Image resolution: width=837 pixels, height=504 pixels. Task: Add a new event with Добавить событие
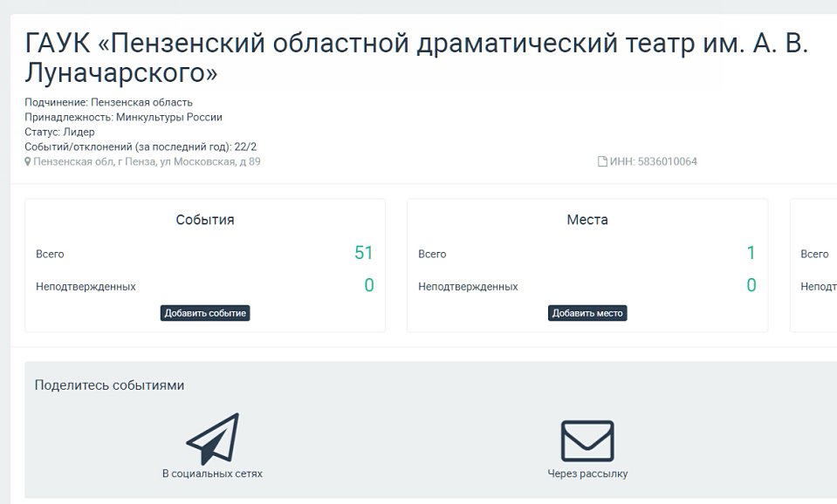(205, 313)
